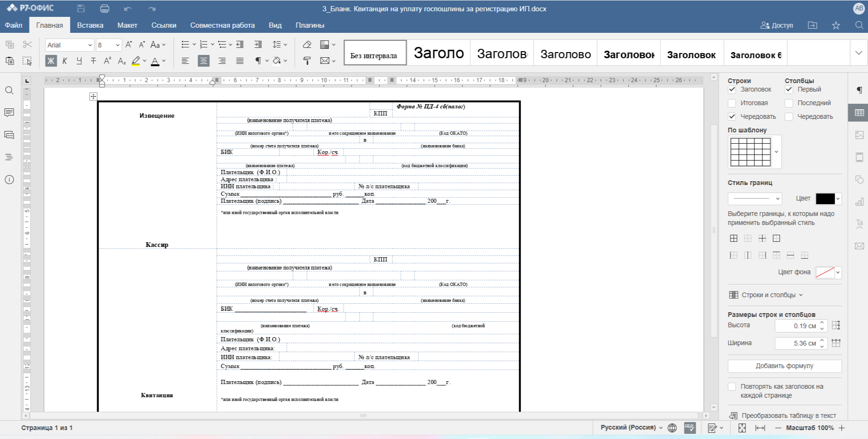The height and width of the screenshot is (439, 868).
Task: Toggle Чередовать under Строки
Action: pos(732,116)
